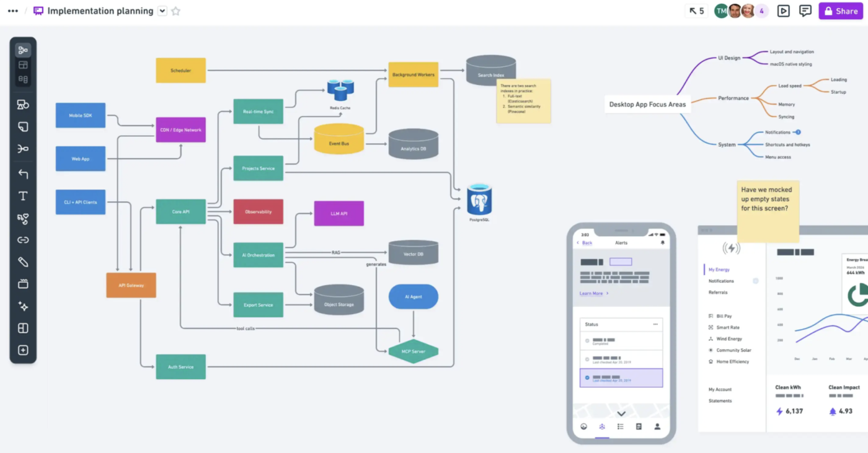The height and width of the screenshot is (453, 868).
Task: Click the Link tool icon
Action: tap(23, 240)
